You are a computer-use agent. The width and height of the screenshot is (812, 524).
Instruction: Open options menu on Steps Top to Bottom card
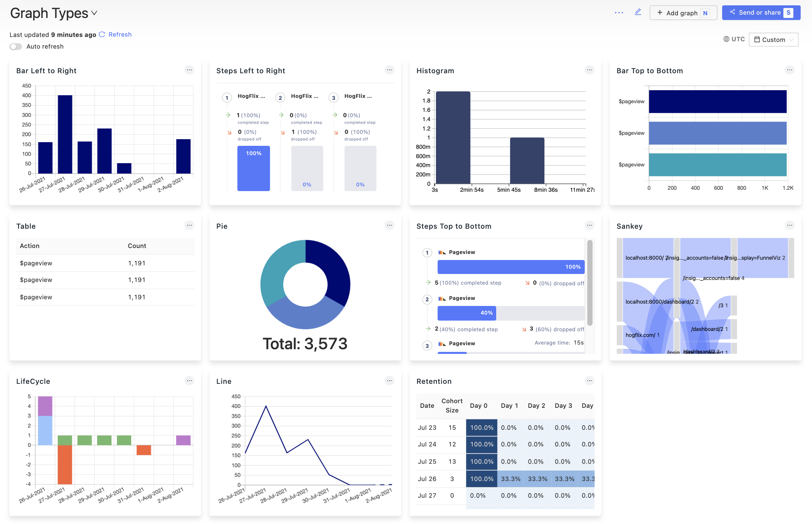[x=589, y=225]
